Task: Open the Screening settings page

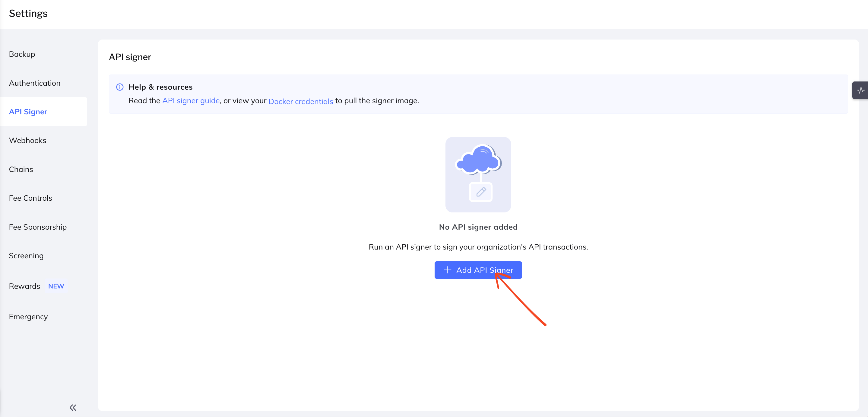Action: click(x=26, y=256)
